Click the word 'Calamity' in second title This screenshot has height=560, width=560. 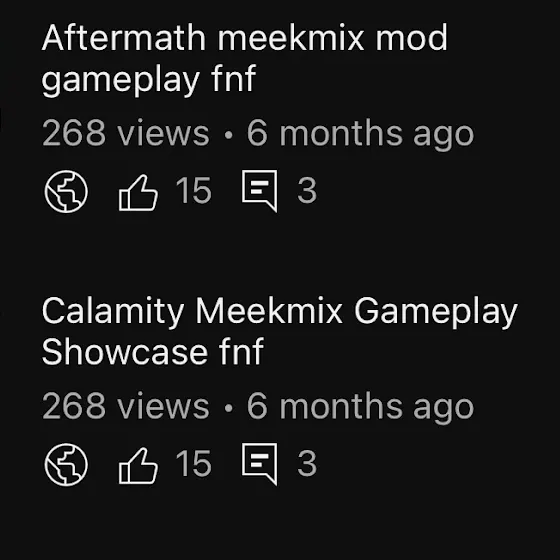[x=113, y=311]
